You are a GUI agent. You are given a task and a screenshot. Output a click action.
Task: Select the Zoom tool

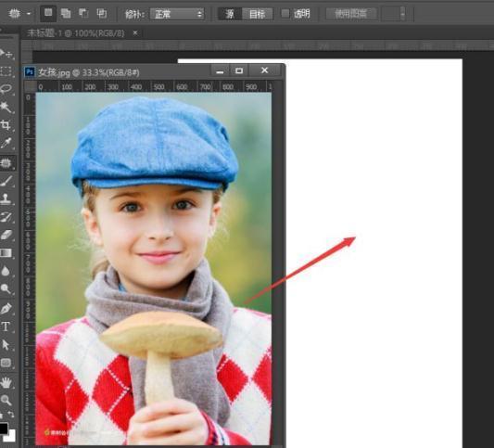click(x=6, y=401)
